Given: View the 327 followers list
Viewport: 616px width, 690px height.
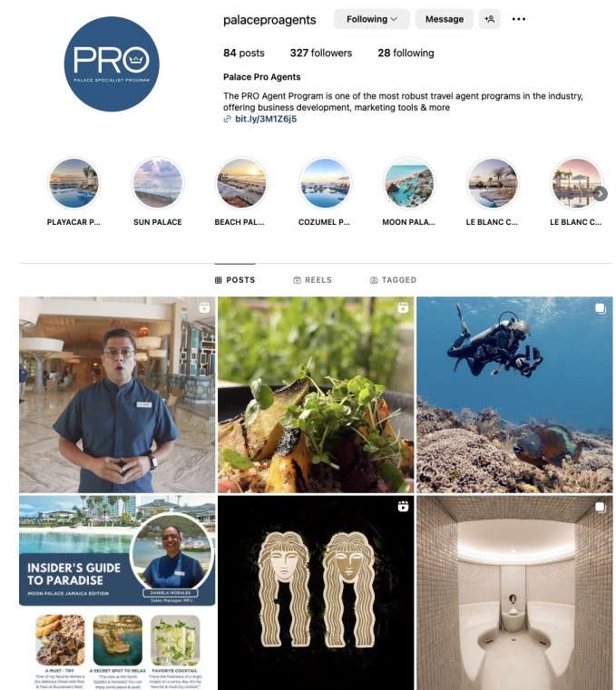Looking at the screenshot, I should click(321, 53).
